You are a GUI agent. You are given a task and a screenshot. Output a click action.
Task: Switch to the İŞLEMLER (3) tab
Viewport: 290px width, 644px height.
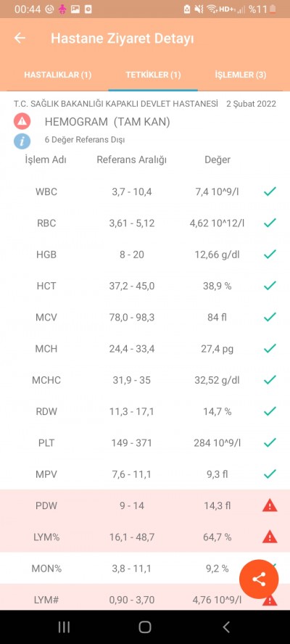240,75
